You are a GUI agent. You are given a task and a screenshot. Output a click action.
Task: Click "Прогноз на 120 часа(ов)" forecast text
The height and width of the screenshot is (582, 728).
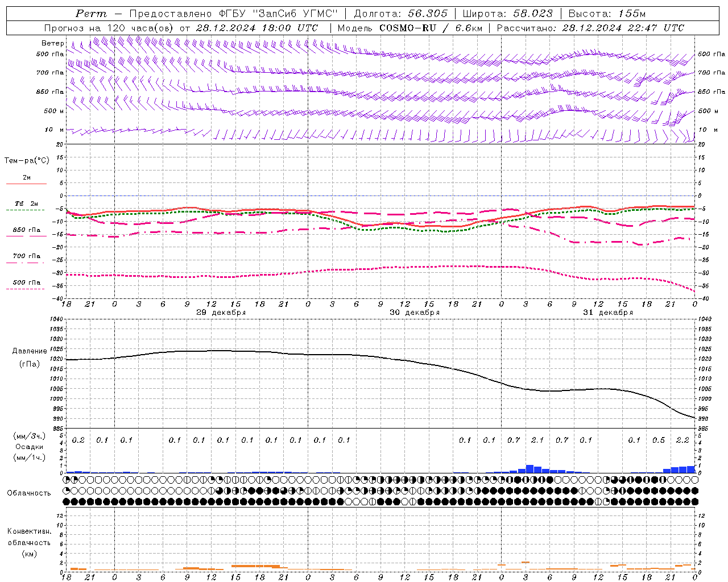(x=110, y=28)
